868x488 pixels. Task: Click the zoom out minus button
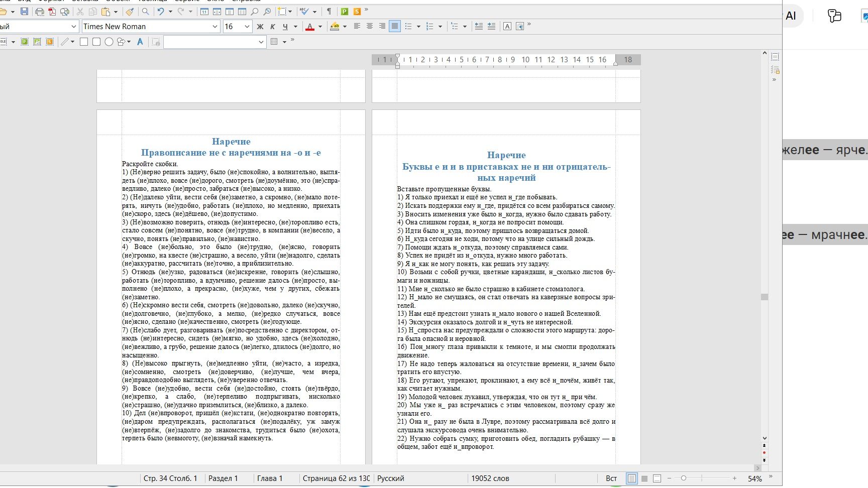pyautogui.click(x=669, y=478)
